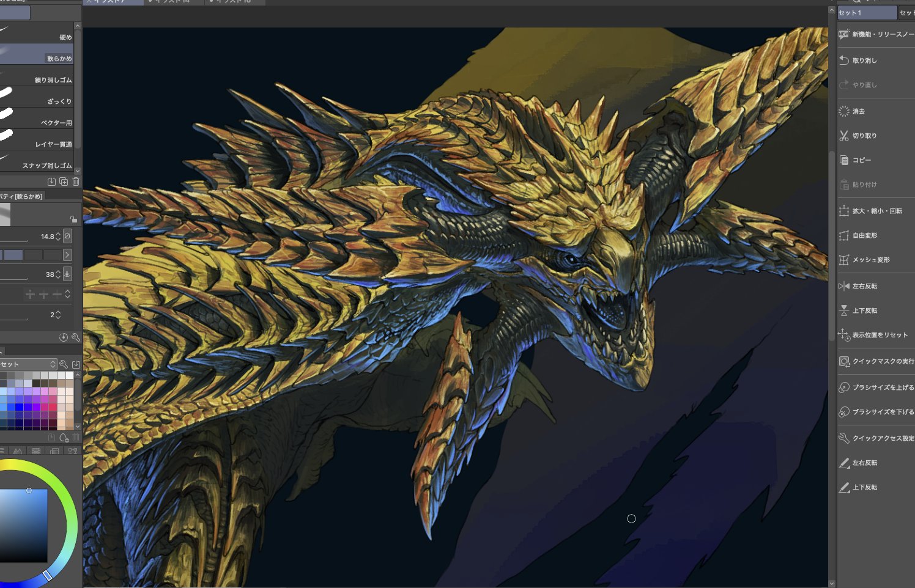
Task: Switch to second color panel tab icon
Action: pos(18,451)
